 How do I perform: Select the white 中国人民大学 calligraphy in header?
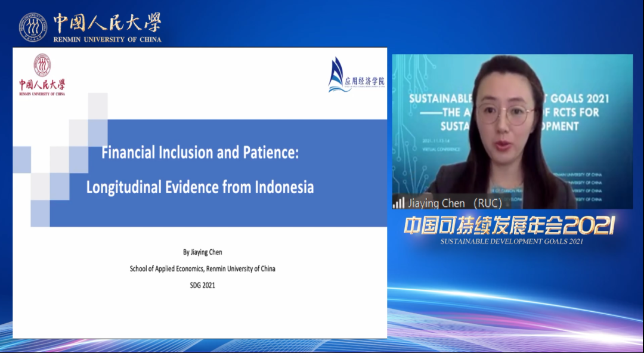[x=107, y=23]
